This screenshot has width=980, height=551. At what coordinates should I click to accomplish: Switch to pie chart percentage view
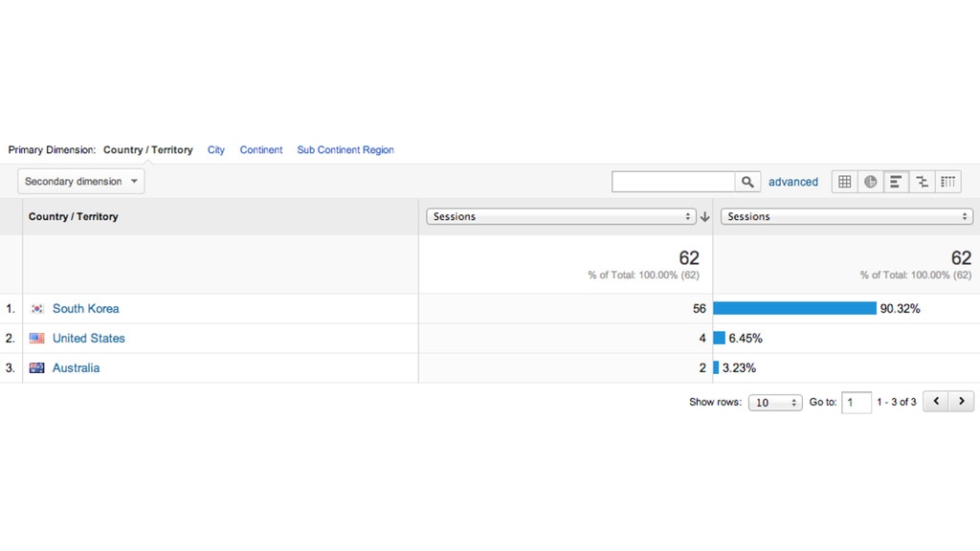tap(870, 182)
